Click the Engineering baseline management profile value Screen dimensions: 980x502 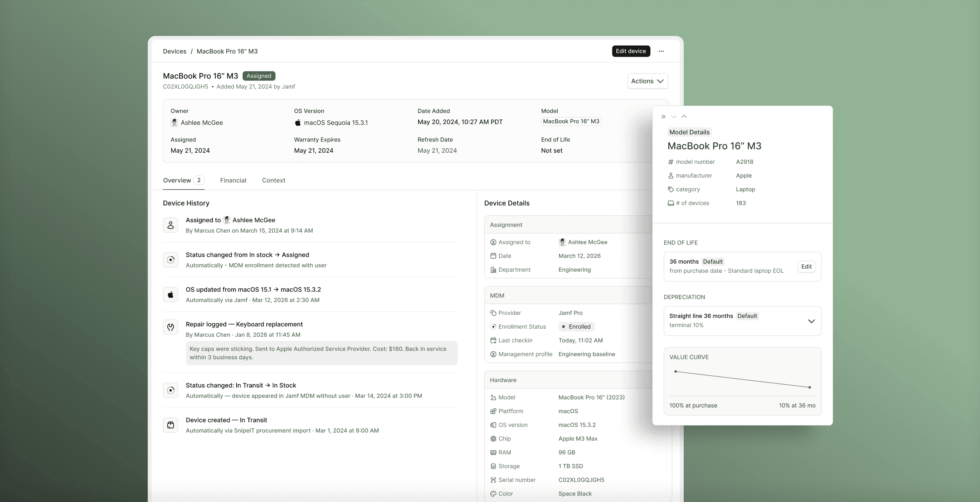point(587,354)
